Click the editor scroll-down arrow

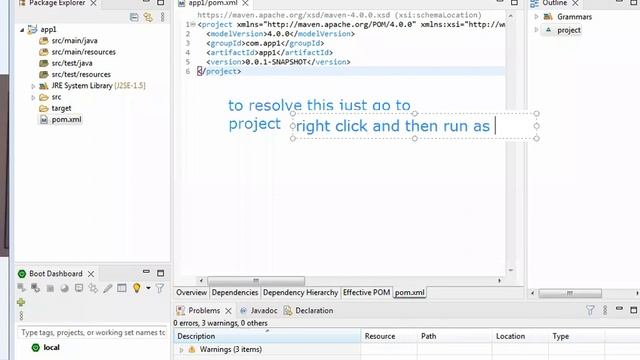tap(510, 270)
